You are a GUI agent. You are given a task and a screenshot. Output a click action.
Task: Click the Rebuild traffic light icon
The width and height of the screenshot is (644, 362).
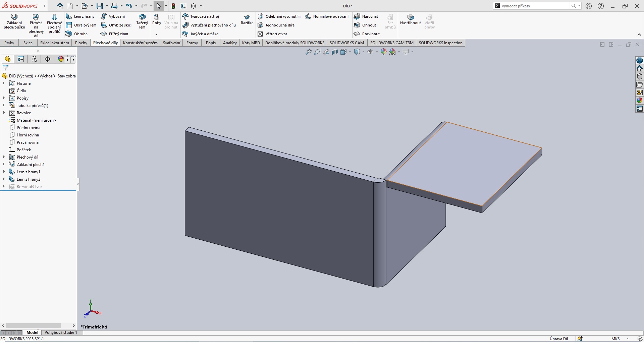tap(173, 6)
